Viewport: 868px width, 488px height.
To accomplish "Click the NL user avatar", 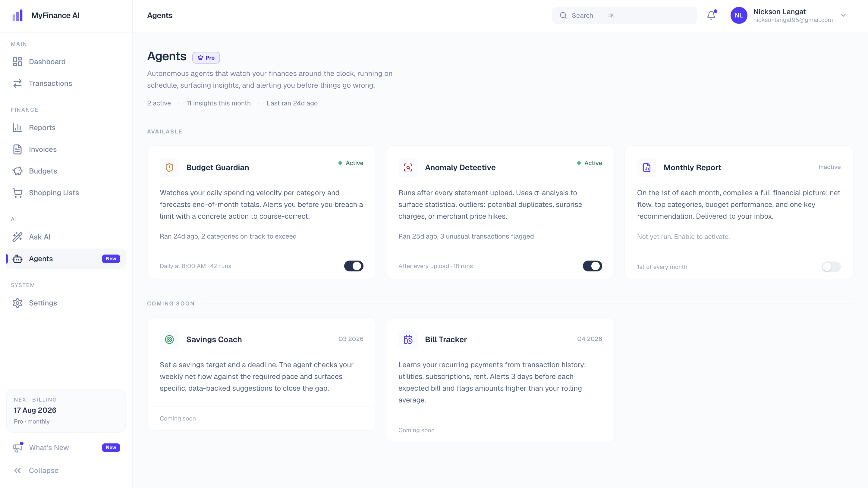I will pyautogui.click(x=739, y=15).
